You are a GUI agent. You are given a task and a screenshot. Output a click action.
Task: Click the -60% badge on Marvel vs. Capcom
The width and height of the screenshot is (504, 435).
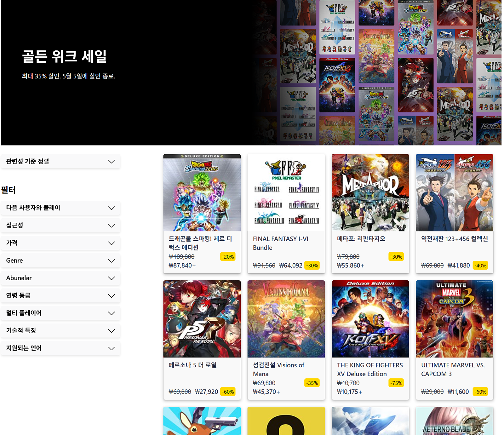tap(480, 392)
